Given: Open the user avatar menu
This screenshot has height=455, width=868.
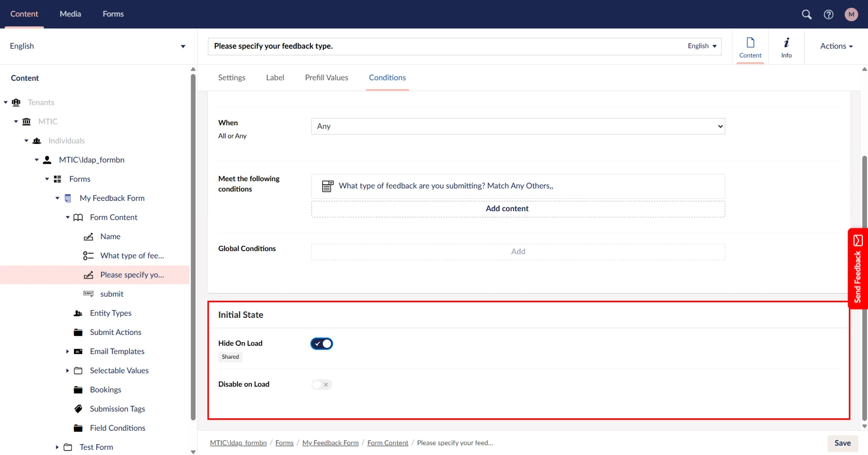Looking at the screenshot, I should point(851,14).
